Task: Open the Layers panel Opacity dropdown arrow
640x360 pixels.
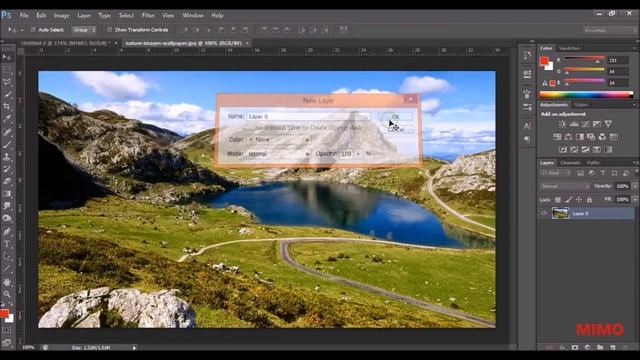Action: [635, 186]
